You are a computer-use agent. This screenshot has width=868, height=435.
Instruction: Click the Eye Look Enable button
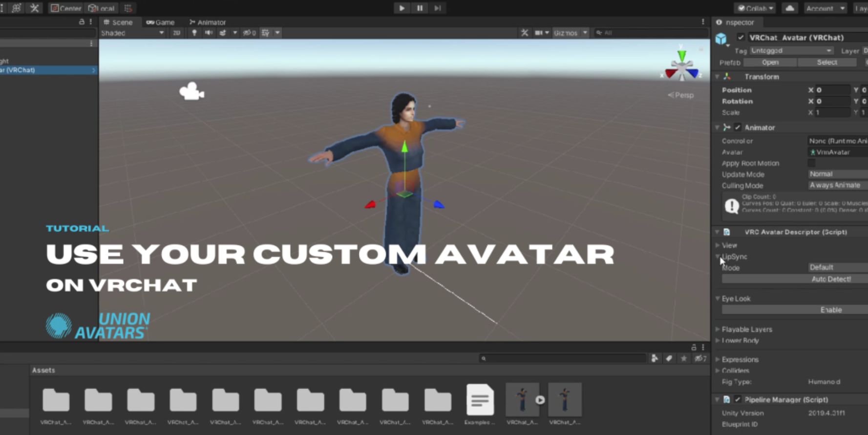point(795,310)
